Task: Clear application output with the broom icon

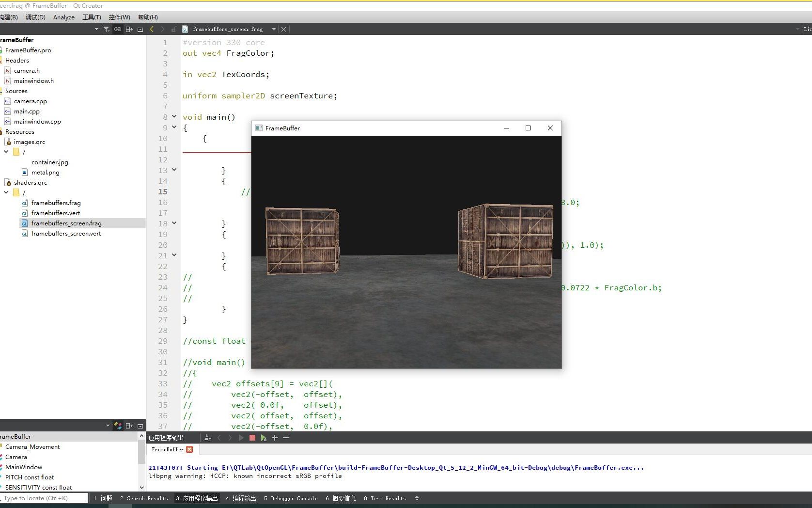Action: click(208, 438)
